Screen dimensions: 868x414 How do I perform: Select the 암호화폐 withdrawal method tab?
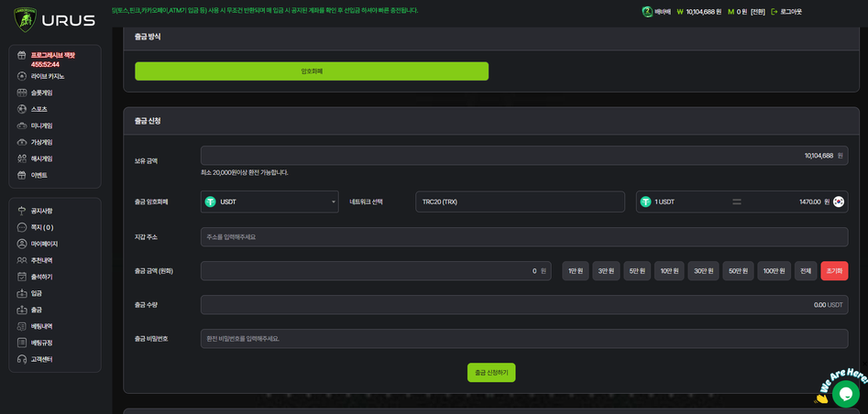312,71
